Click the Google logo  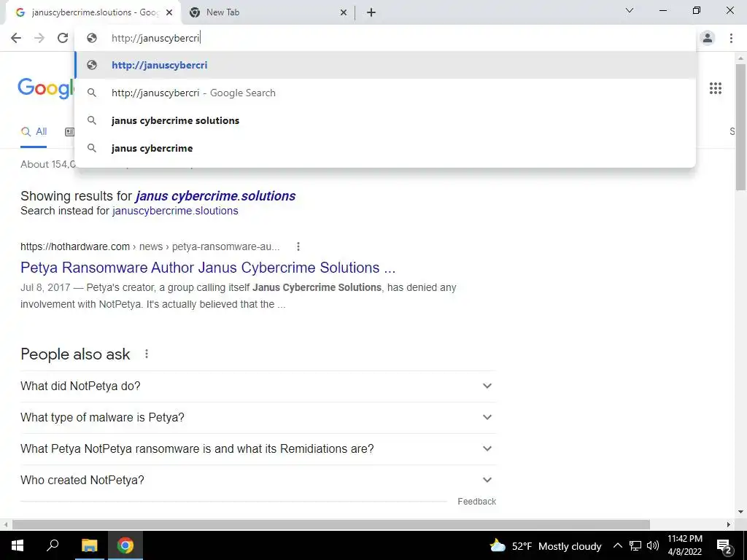[46, 88]
